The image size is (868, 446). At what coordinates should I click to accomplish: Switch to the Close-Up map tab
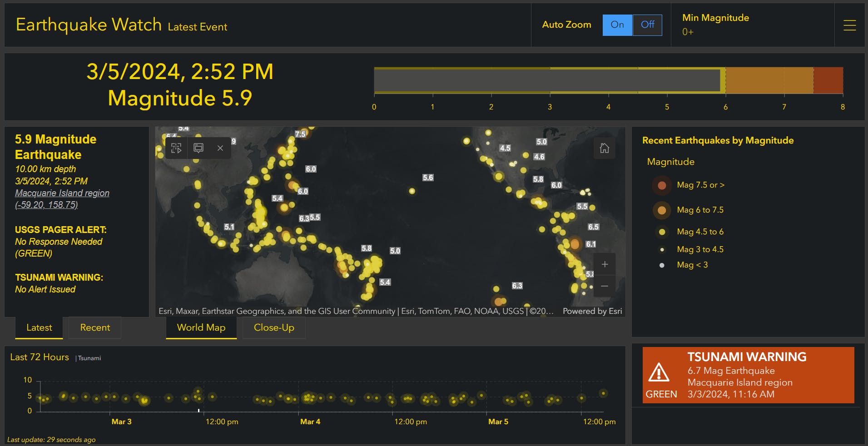coord(273,327)
